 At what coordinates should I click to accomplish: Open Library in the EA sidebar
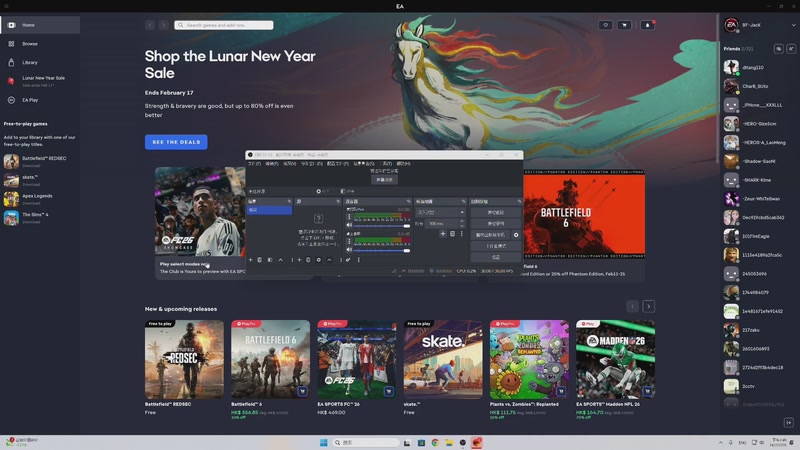pos(40,62)
